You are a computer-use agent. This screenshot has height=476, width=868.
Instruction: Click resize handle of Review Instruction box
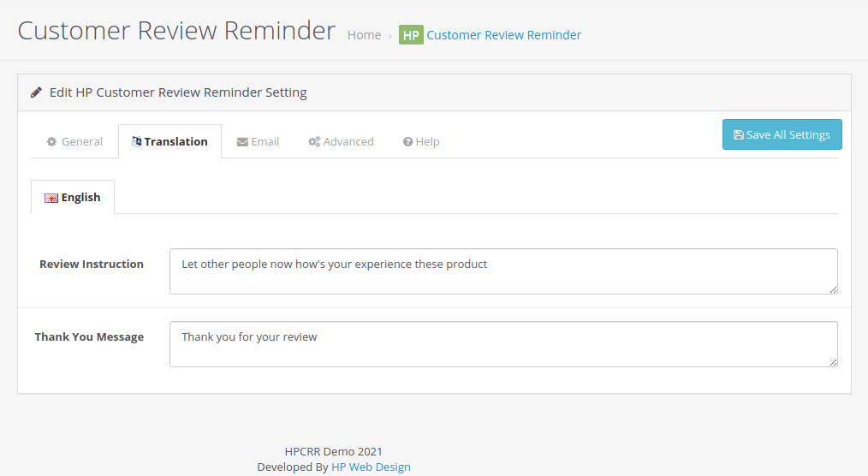833,289
